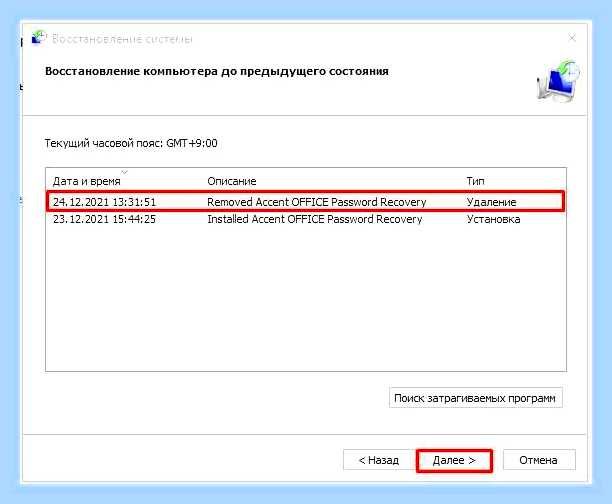Close the System Restore dialog
The image size is (612, 504).
(x=572, y=38)
